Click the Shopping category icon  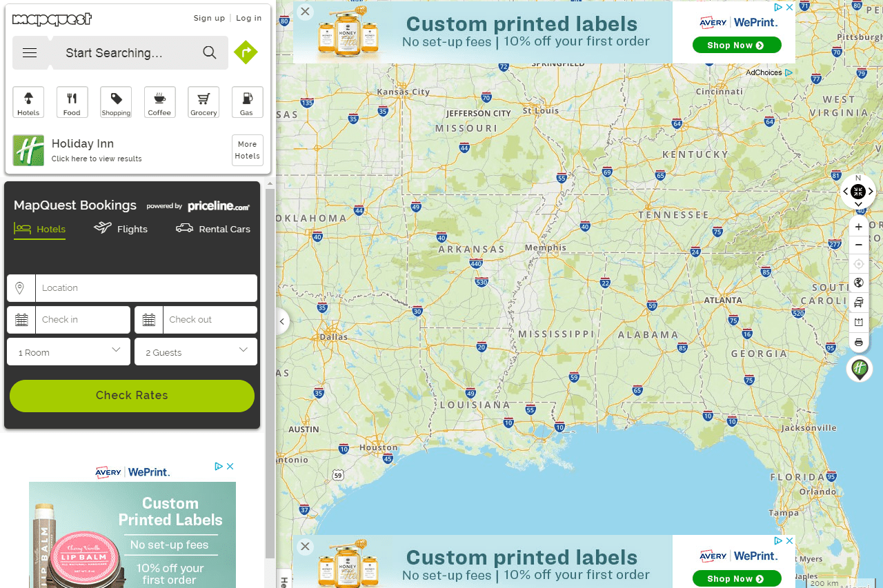115,102
